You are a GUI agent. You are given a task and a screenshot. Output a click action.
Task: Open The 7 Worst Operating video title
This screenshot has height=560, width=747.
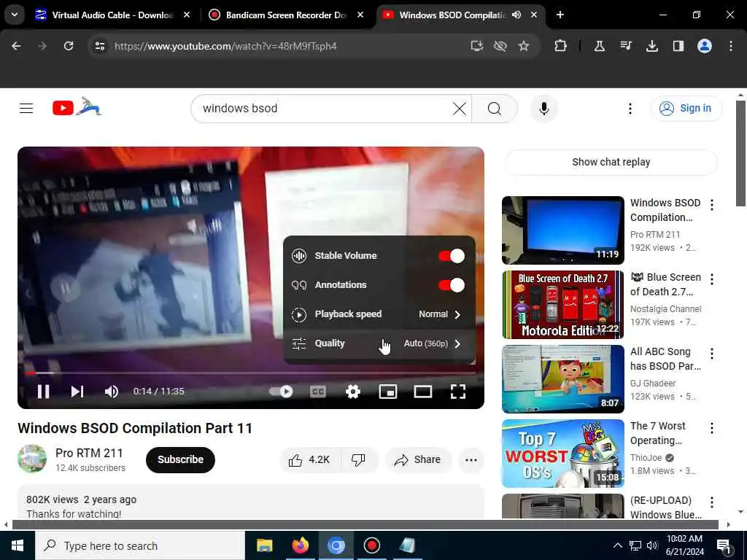[658, 433]
